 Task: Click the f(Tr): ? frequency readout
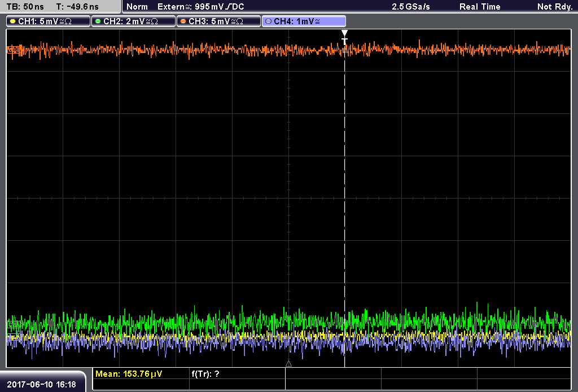pos(205,374)
